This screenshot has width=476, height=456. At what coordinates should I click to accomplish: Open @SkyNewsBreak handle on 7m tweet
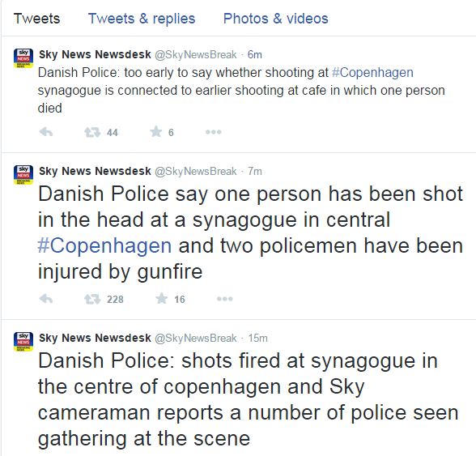point(196,172)
